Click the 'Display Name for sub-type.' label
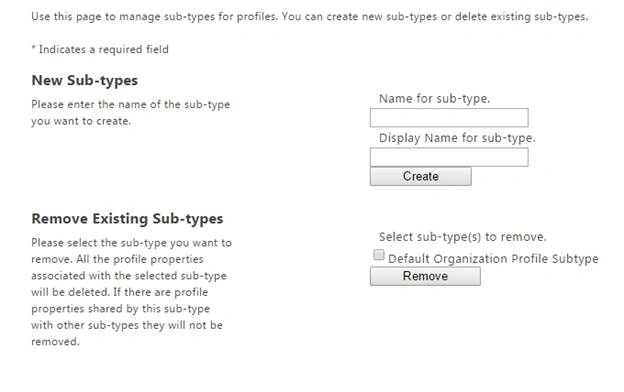The height and width of the screenshot is (392, 624). click(x=457, y=138)
